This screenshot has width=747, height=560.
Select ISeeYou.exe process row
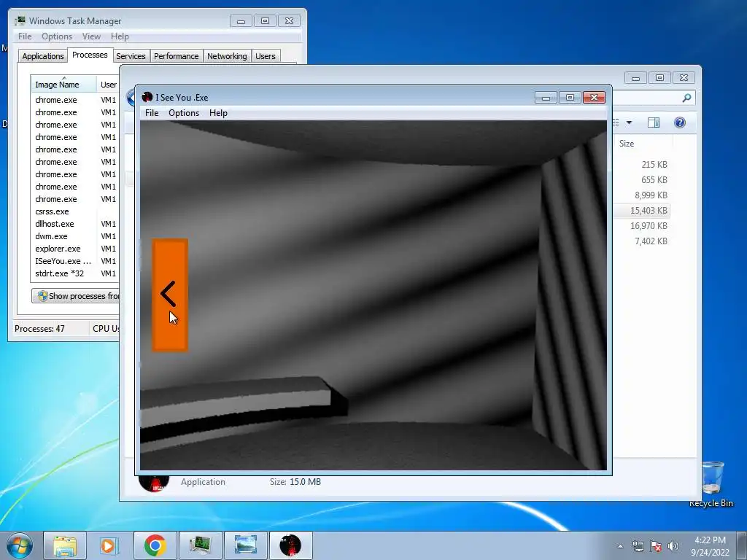click(x=75, y=261)
